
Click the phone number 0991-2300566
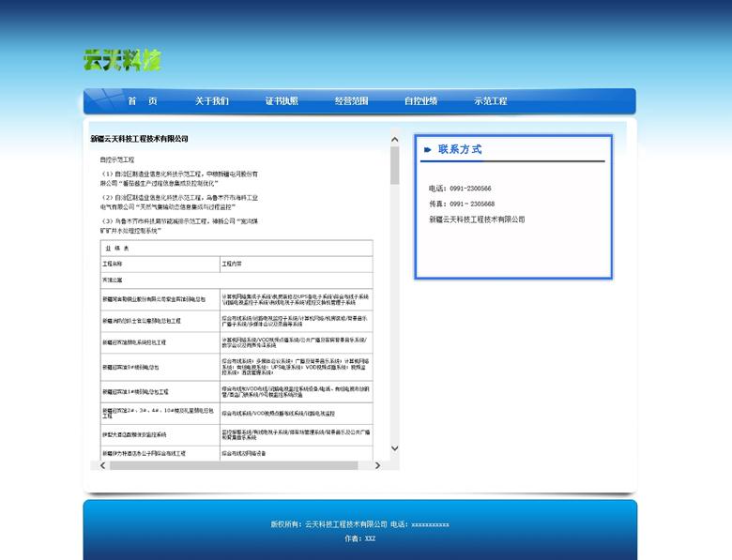coord(470,189)
